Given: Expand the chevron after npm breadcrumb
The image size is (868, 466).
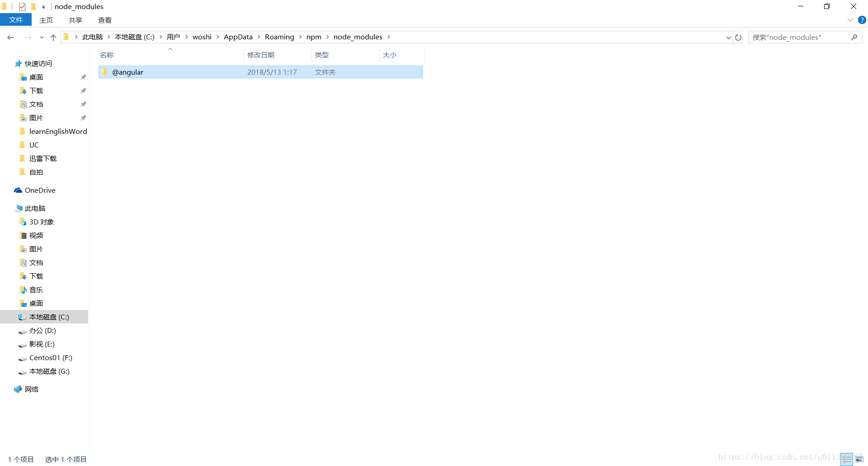Looking at the screenshot, I should click(x=328, y=37).
